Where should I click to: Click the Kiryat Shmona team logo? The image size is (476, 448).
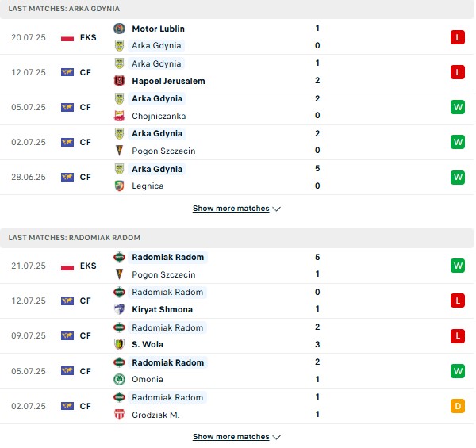[119, 309]
